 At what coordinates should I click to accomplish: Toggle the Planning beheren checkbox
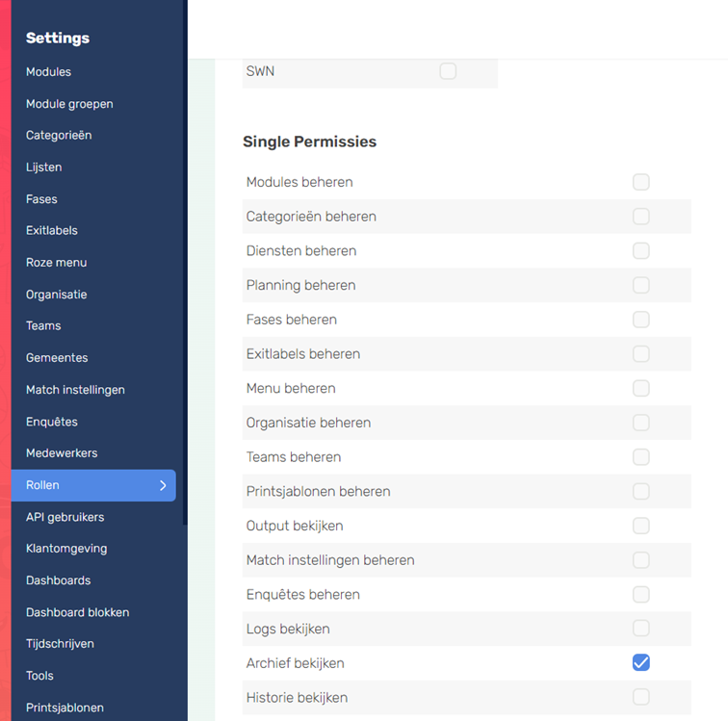tap(640, 285)
